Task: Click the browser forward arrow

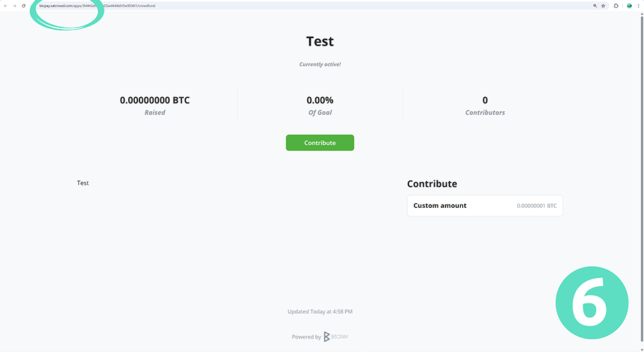Action: (15, 5)
